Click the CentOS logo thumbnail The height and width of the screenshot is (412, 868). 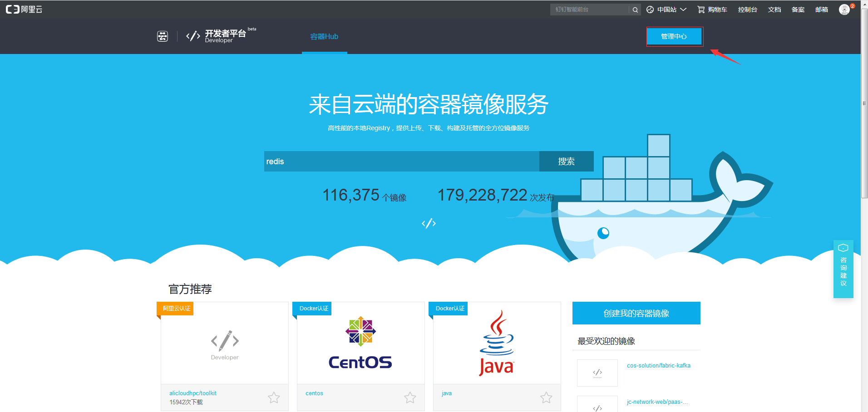pos(360,343)
